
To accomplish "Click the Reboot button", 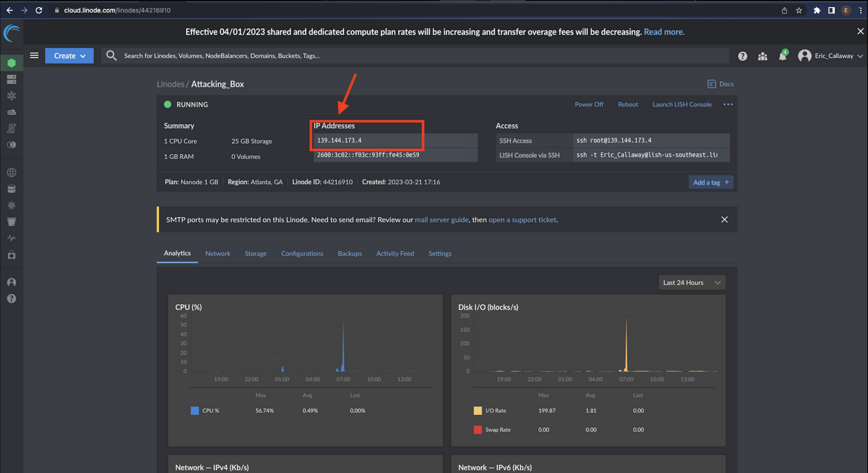I will click(628, 104).
